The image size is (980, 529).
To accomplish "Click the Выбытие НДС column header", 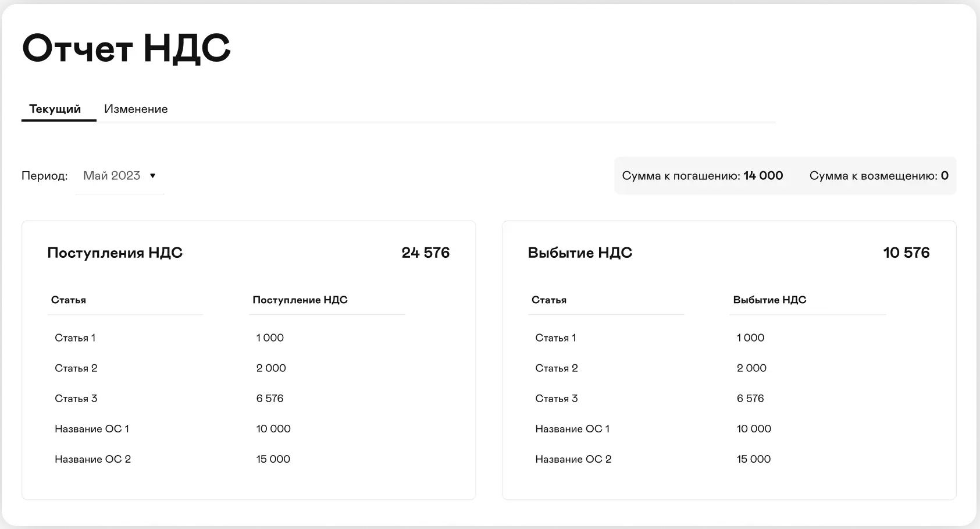I will click(769, 300).
